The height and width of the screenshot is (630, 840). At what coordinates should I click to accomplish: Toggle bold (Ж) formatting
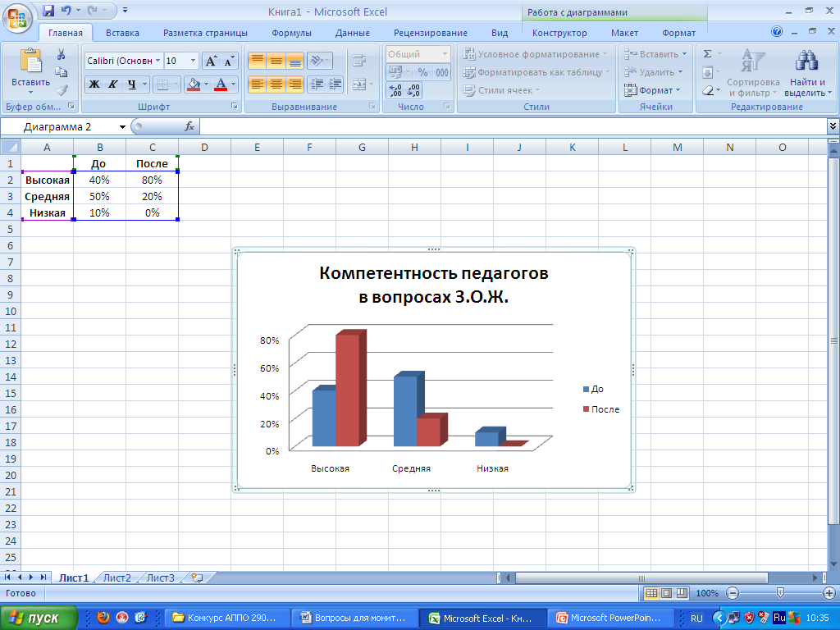pyautogui.click(x=94, y=84)
